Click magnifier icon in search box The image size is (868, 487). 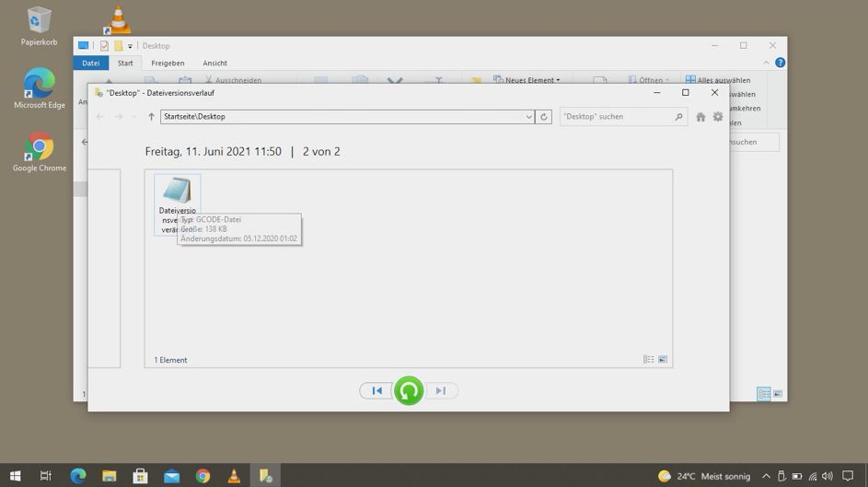point(678,117)
